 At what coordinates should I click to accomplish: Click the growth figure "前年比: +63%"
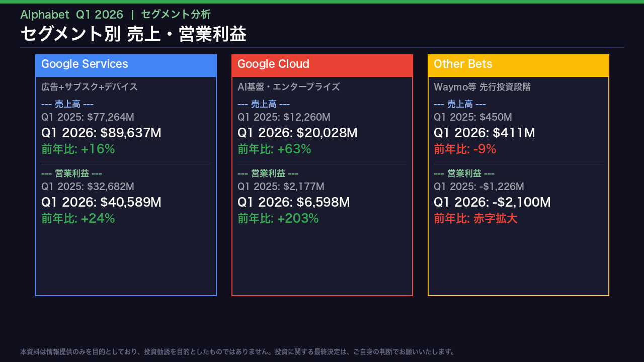point(274,149)
